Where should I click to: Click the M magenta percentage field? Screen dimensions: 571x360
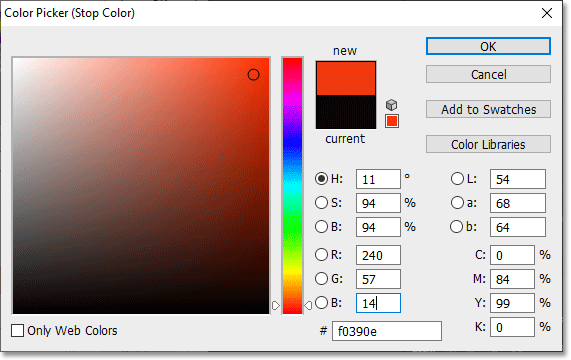[512, 279]
